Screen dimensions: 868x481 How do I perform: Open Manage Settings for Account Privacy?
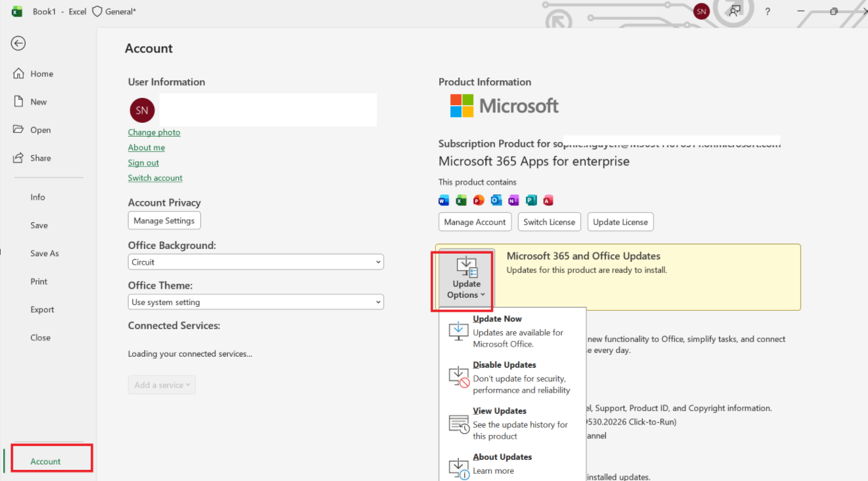coord(164,221)
